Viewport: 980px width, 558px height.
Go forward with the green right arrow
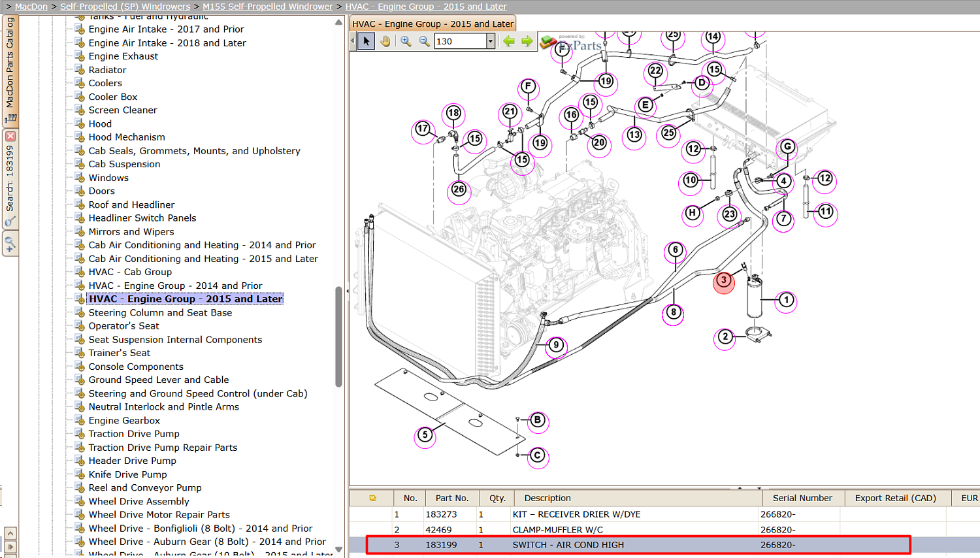click(x=527, y=41)
